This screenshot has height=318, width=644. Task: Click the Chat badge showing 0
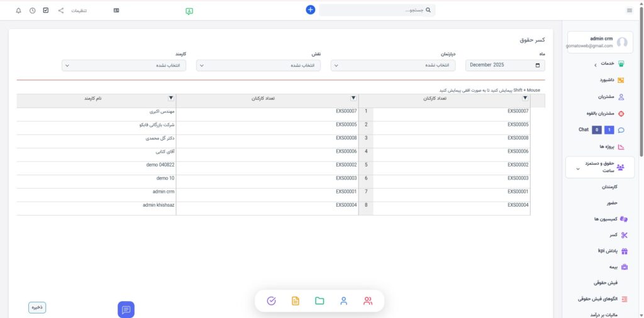click(x=597, y=130)
